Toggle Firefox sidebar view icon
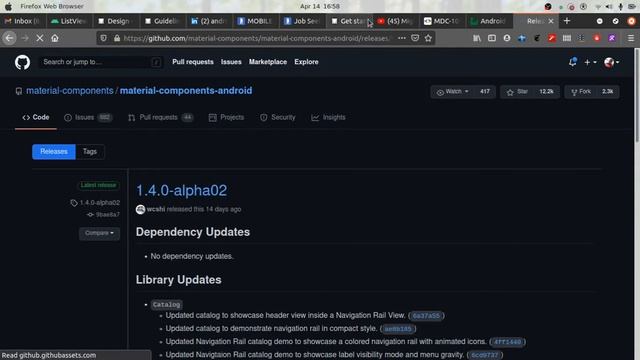 (492, 38)
